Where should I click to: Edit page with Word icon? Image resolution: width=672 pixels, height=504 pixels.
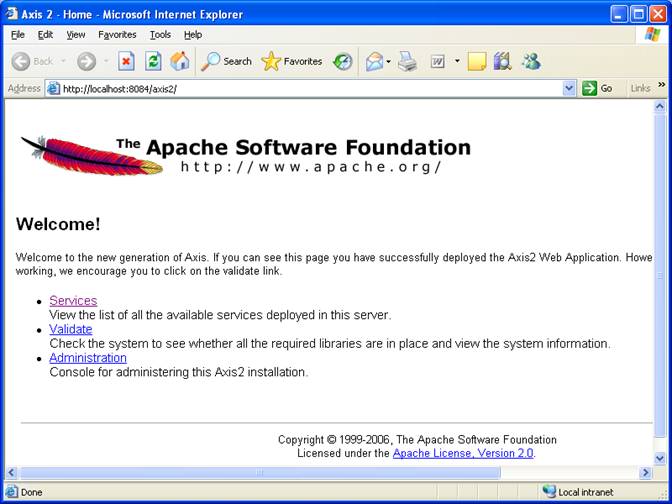[x=438, y=62]
